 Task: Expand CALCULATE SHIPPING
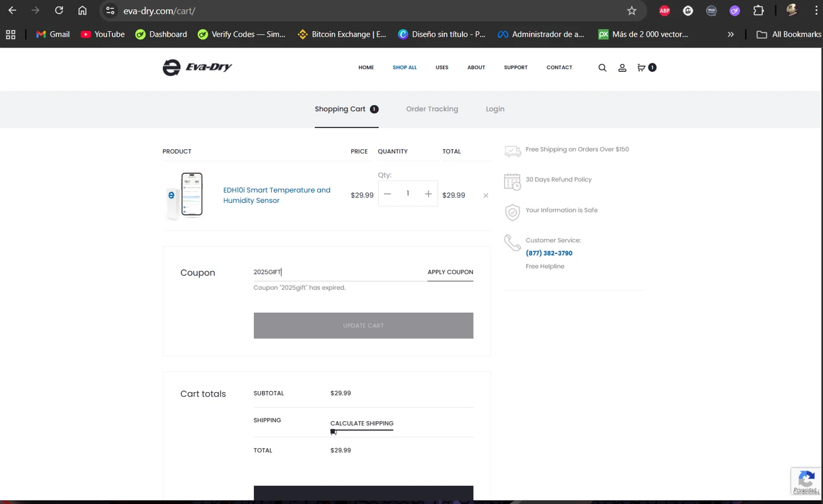tap(362, 423)
